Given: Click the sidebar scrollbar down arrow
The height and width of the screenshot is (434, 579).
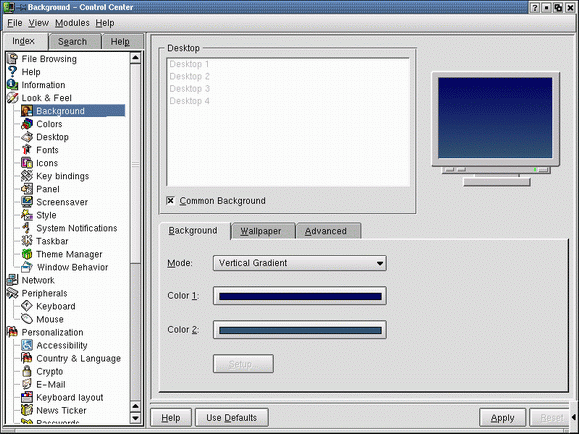Looking at the screenshot, I should (x=136, y=418).
